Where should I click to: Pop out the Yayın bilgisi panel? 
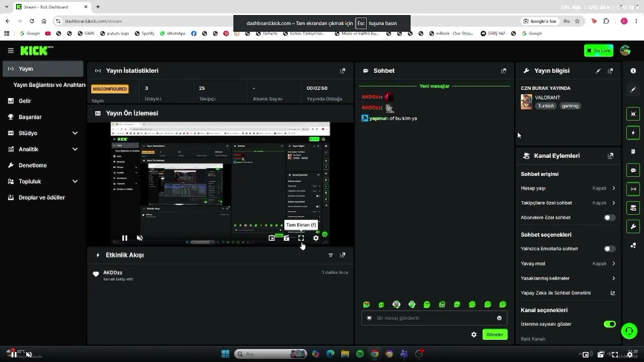(x=610, y=71)
